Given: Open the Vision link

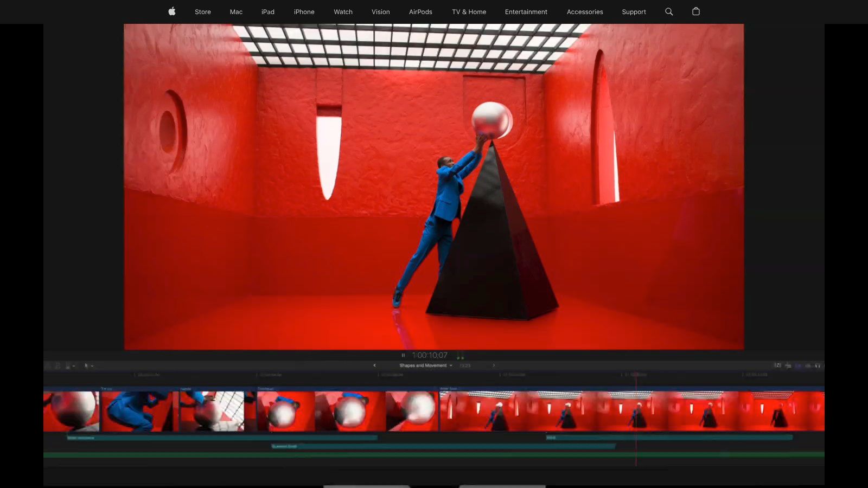Looking at the screenshot, I should click(381, 11).
